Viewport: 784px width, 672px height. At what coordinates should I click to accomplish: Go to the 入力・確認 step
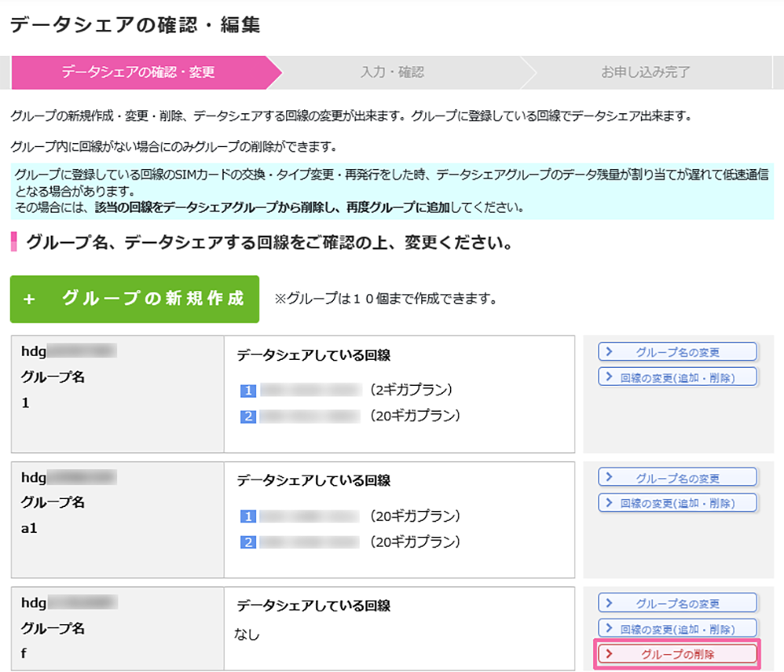(x=392, y=72)
